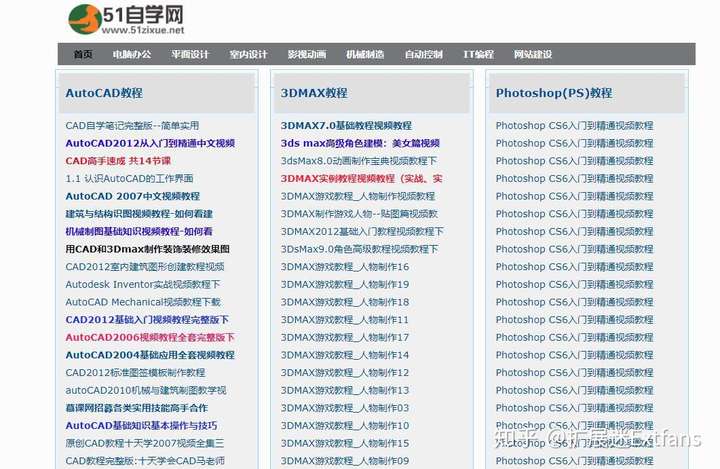This screenshot has width=720, height=469.
Task: Open 3dsMax8.0动画制作宝典视频教程下 link
Action: click(359, 161)
